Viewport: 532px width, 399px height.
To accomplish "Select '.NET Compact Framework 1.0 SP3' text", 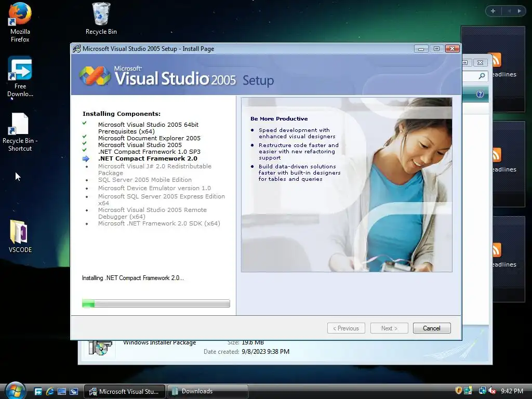I will [x=149, y=152].
